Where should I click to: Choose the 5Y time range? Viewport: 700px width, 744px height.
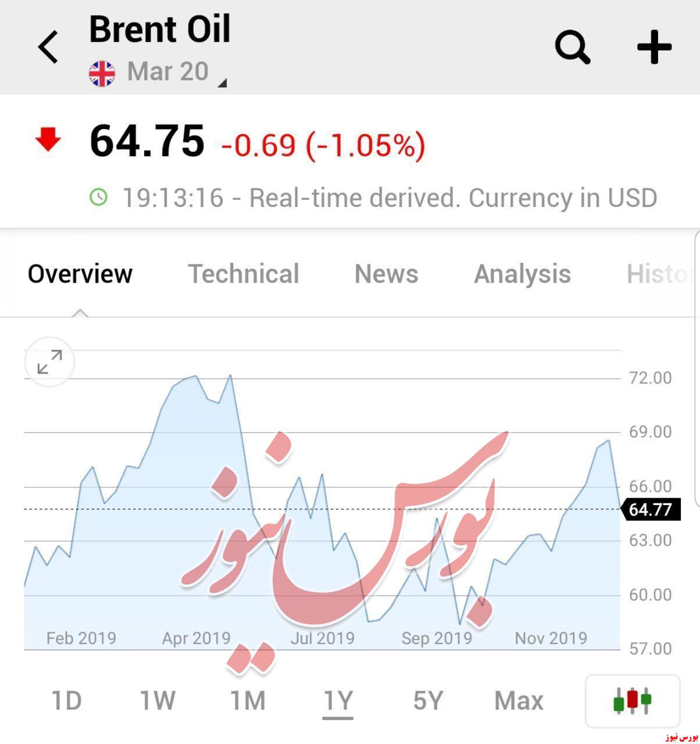(428, 700)
